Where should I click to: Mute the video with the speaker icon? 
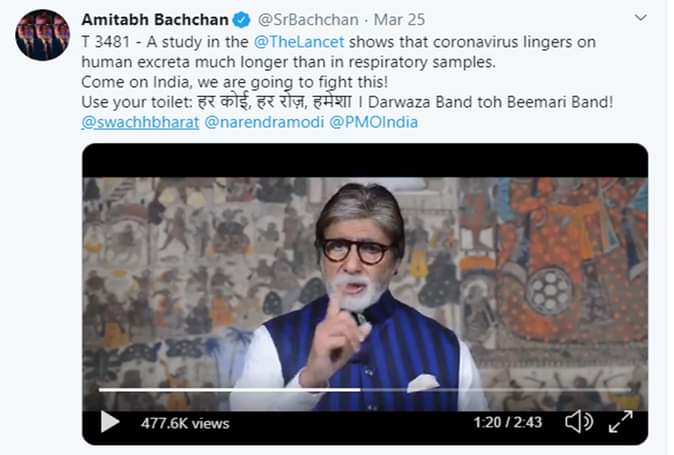coord(578,421)
